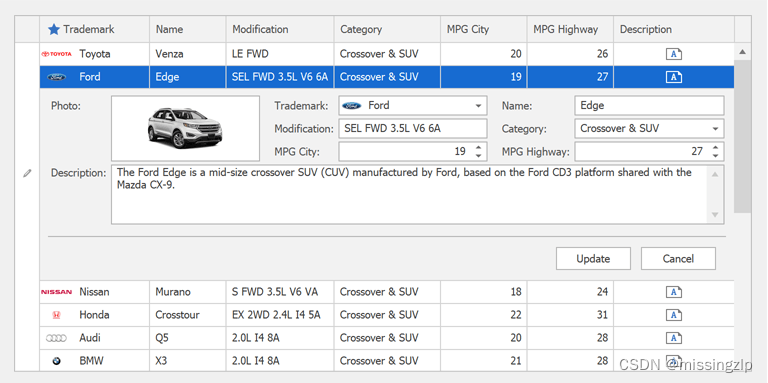Click MPG Highway value 24 in Nissan row
Viewport: 768px width, 383px height.
(x=570, y=292)
